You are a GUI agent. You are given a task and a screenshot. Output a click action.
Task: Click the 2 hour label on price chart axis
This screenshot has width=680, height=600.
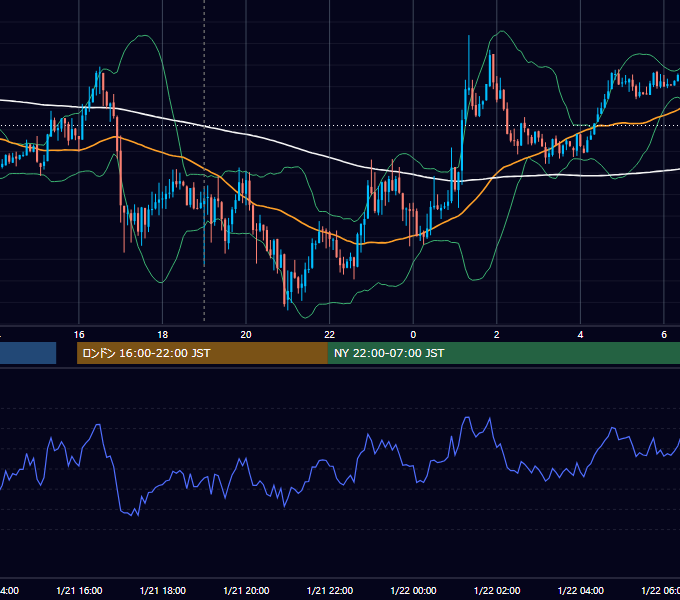point(497,334)
